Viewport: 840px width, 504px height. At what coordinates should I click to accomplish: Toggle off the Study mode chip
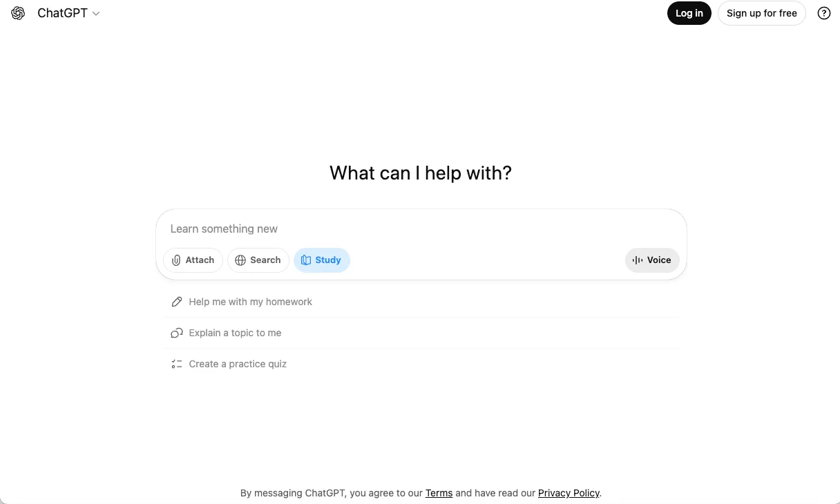322,260
